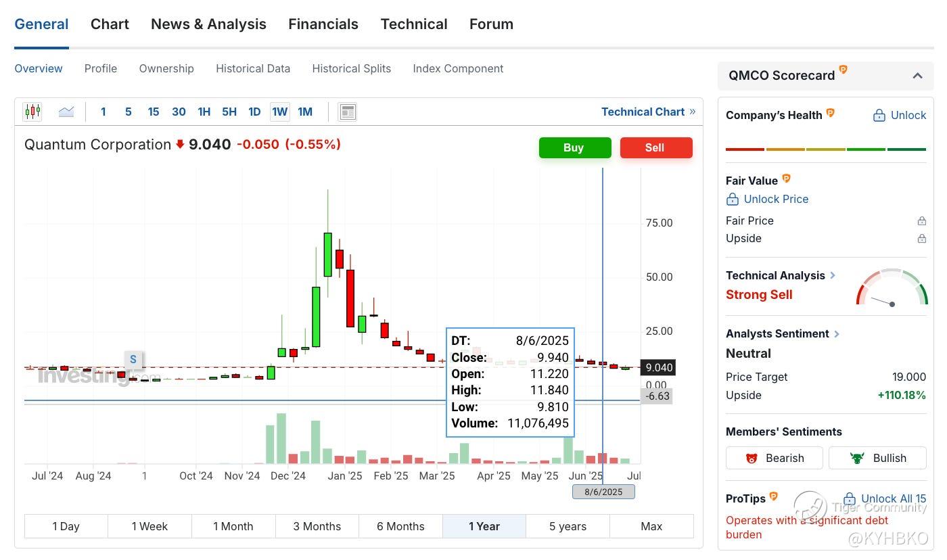Click Unlock All 15 ProTips link
The height and width of the screenshot is (560, 947).
click(x=885, y=499)
